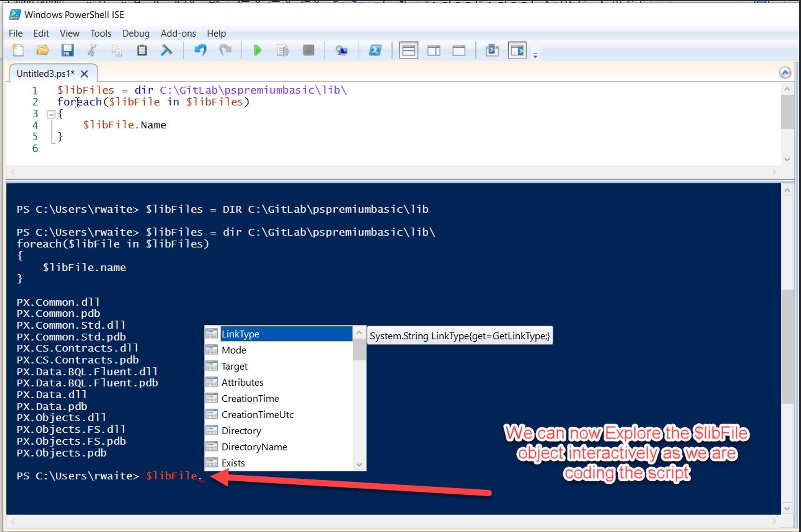Click the Start PowerShell.exe icon
This screenshot has width=801, height=532.
tap(375, 50)
